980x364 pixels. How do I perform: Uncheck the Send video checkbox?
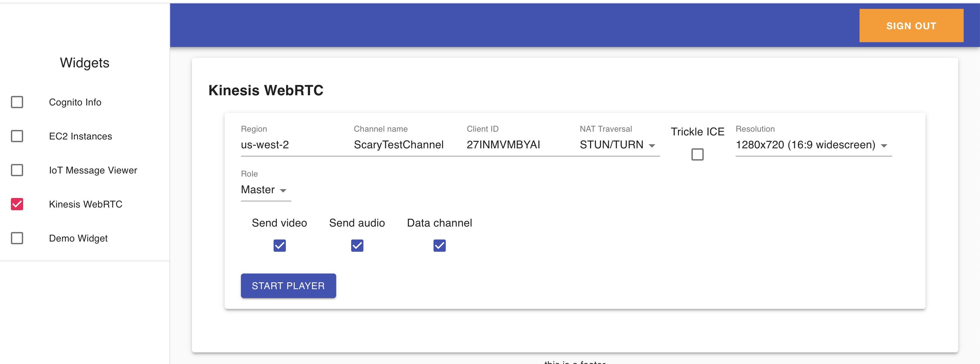click(280, 245)
